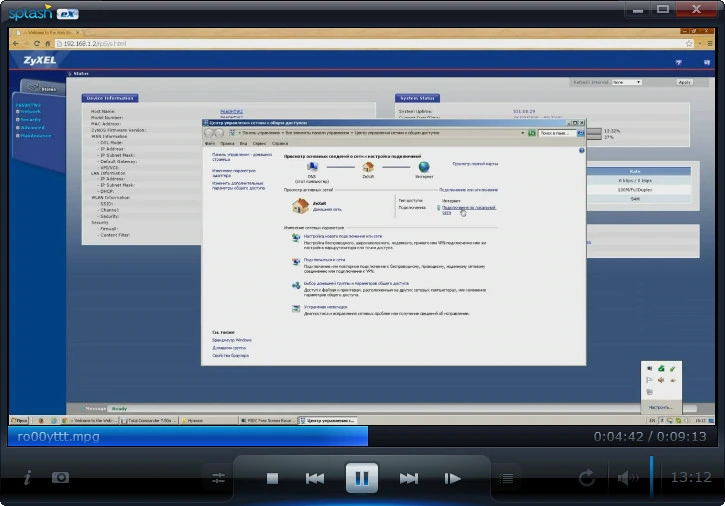This screenshot has height=506, width=725.
Task: Open the video adjustment sliders settings
Action: [x=218, y=478]
